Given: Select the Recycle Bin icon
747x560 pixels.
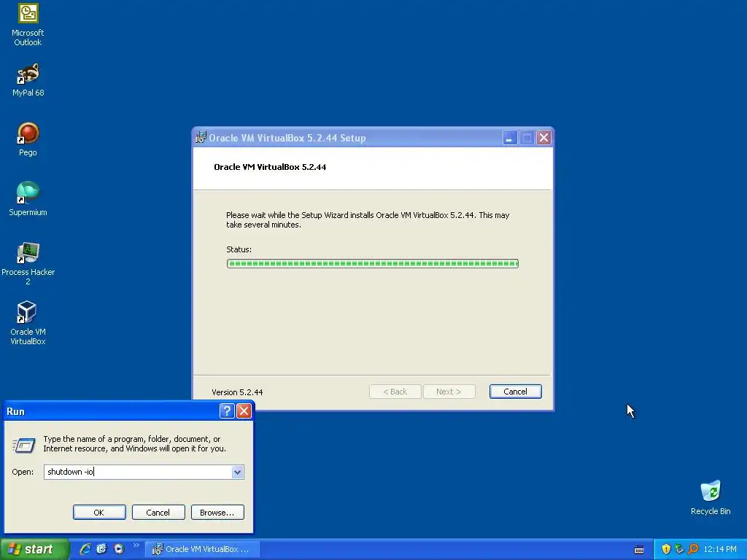Looking at the screenshot, I should [711, 498].
